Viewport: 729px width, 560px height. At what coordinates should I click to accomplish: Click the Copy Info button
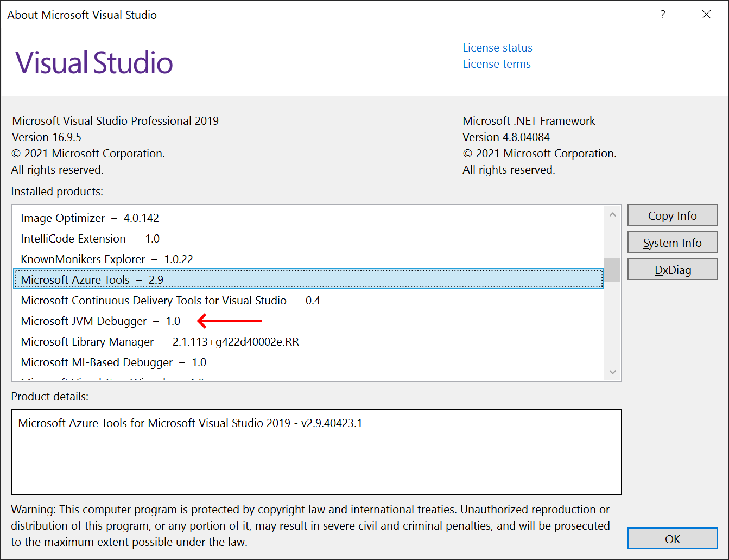coord(673,215)
